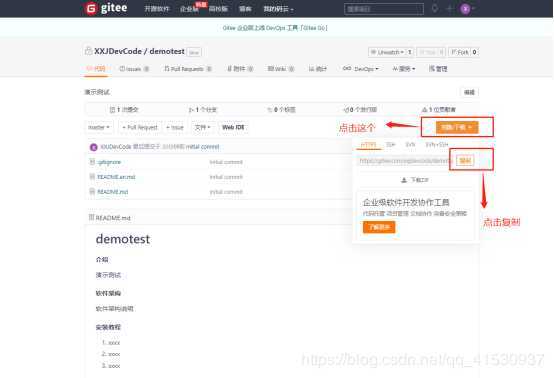
Task: Click the download icon beside ZIP option
Action: point(404,180)
